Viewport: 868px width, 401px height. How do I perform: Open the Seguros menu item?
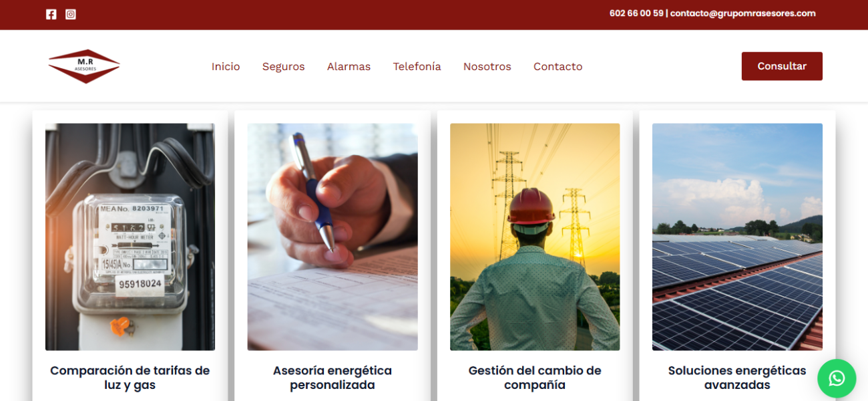283,67
